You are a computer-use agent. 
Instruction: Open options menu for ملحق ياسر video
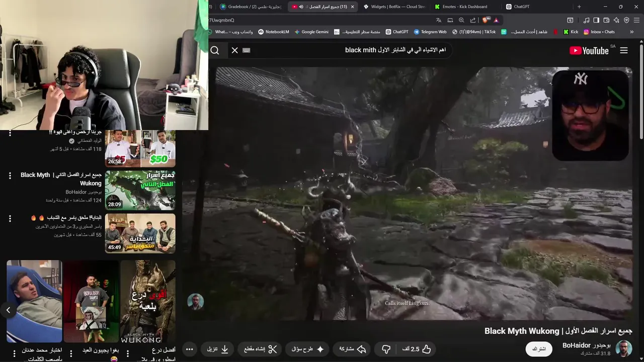point(10,219)
